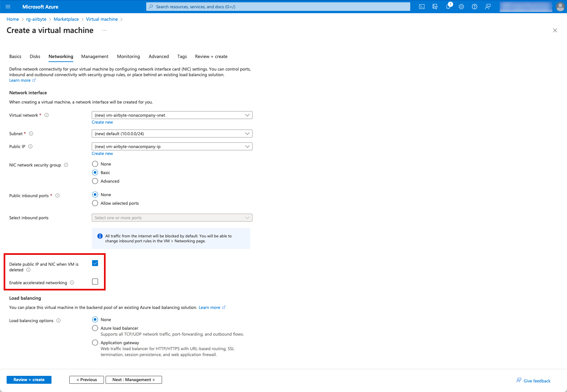This screenshot has height=392, width=567.
Task: Expand the Virtual network dropdown
Action: click(x=172, y=115)
